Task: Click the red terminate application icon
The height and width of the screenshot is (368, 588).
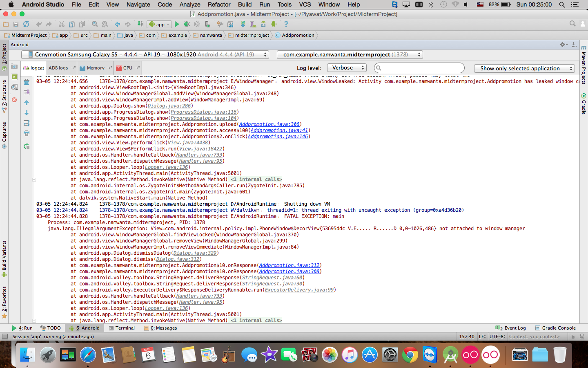Action: tap(14, 100)
